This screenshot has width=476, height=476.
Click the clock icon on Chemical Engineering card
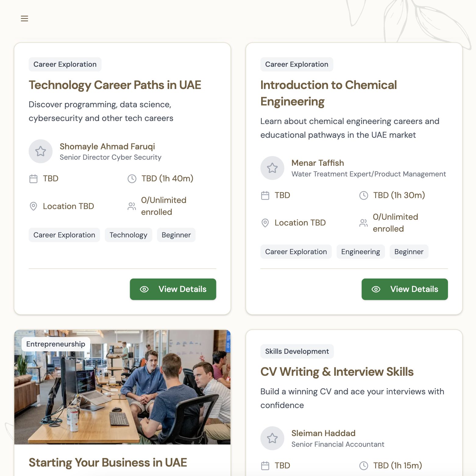click(364, 195)
